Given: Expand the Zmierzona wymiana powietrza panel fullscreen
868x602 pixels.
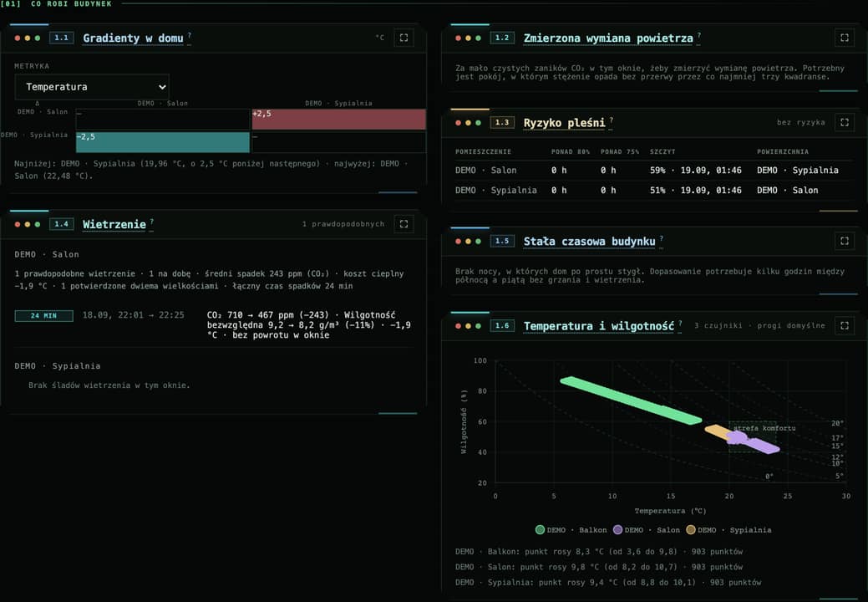Looking at the screenshot, I should tap(845, 38).
